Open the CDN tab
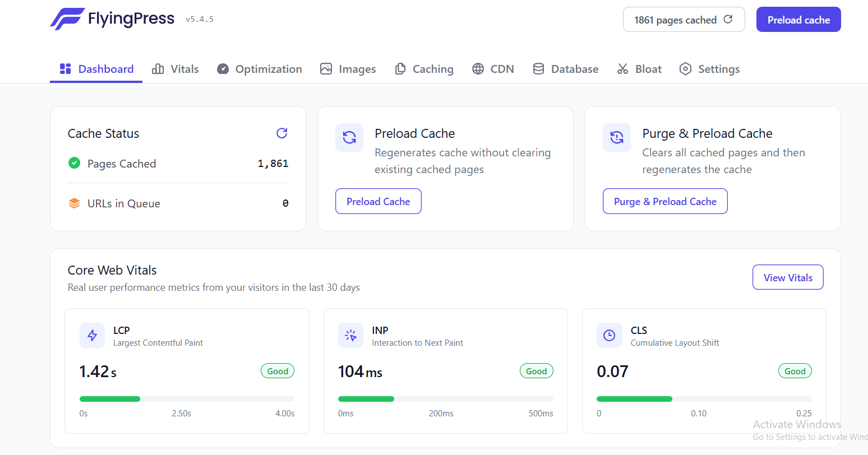 [493, 69]
